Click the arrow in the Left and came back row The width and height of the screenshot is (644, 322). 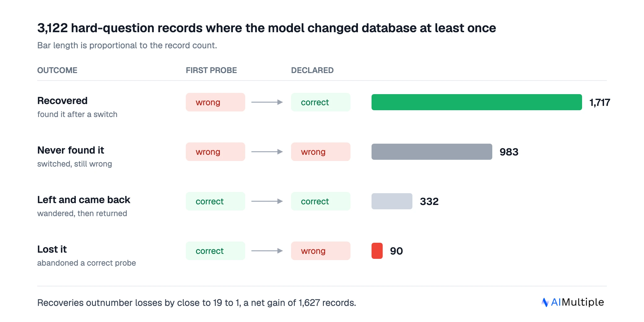click(x=267, y=201)
